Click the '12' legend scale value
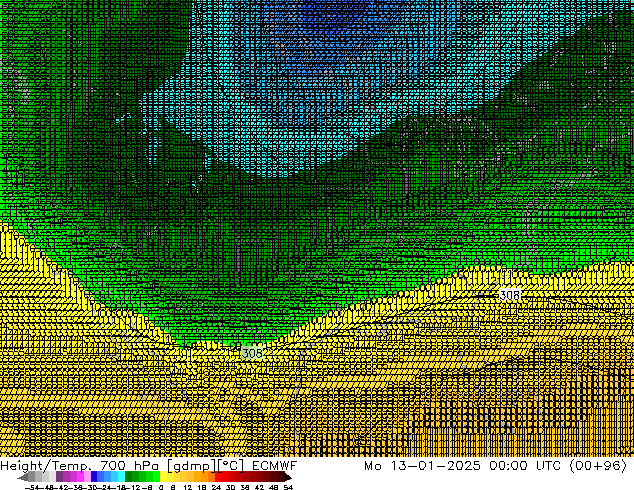 tap(187, 487)
